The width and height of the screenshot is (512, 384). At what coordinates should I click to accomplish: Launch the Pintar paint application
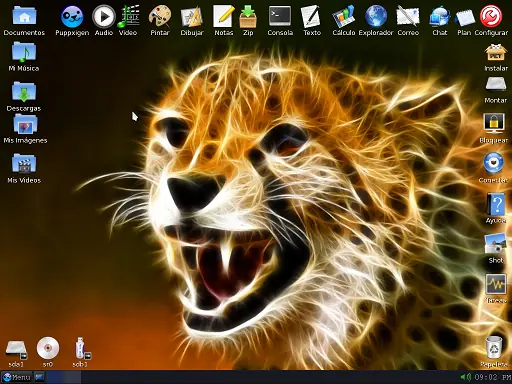click(x=160, y=16)
